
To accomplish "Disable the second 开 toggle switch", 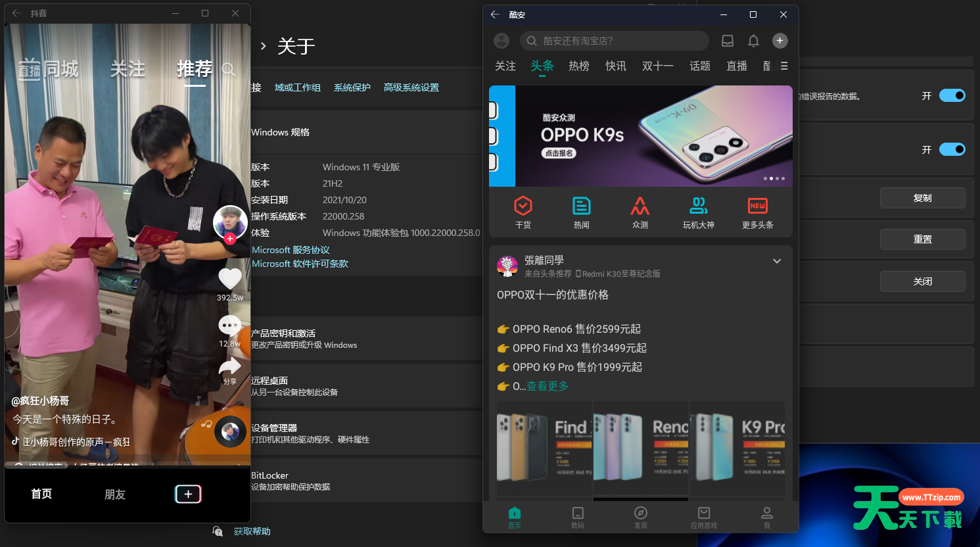I will click(x=952, y=149).
